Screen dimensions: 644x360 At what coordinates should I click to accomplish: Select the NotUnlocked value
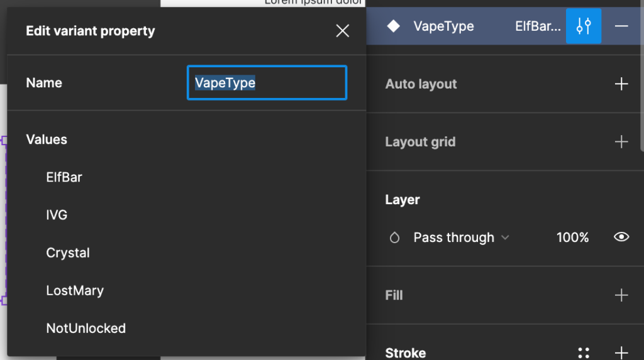(x=86, y=329)
